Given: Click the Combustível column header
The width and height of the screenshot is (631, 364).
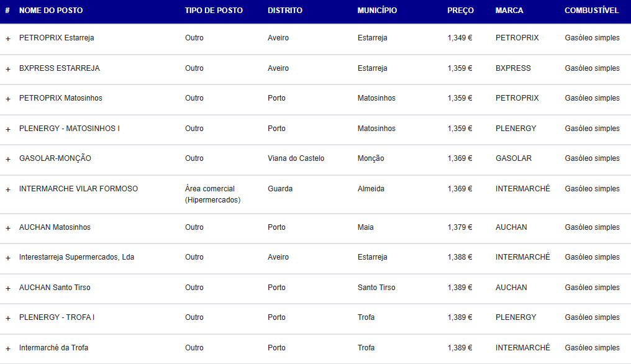Looking at the screenshot, I should (x=591, y=11).
